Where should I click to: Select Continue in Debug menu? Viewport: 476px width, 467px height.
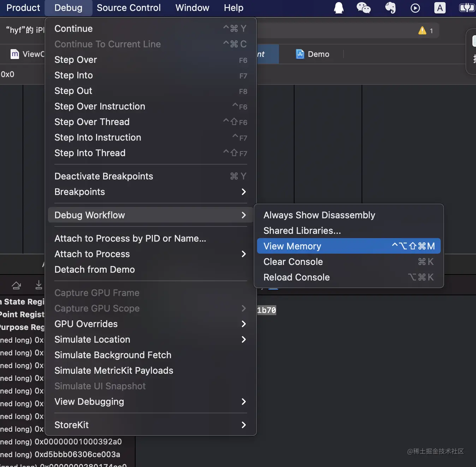[150, 29]
